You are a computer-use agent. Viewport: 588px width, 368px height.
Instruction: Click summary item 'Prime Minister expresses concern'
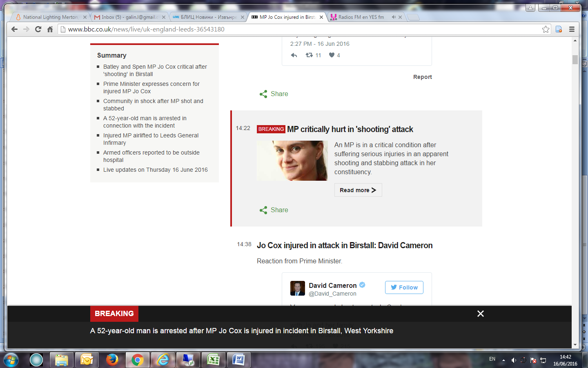click(151, 88)
